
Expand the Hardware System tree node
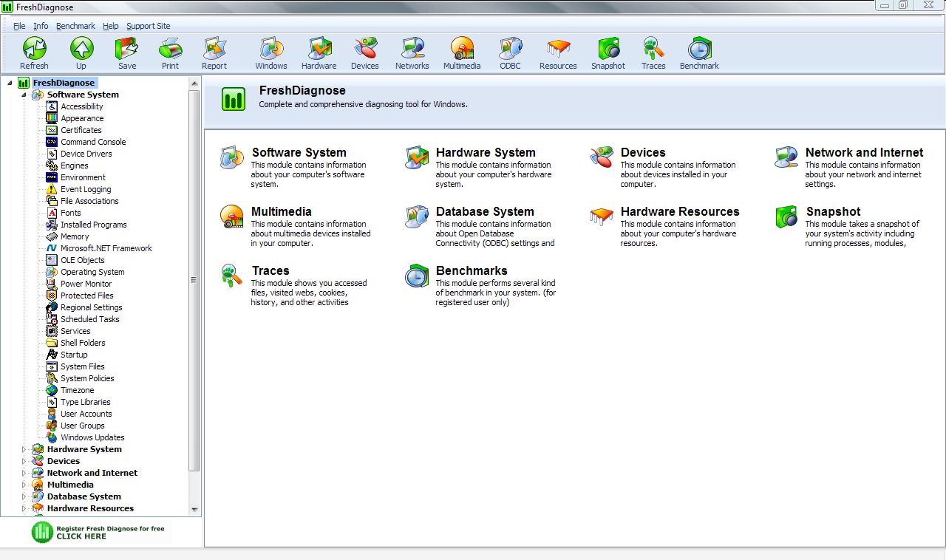click(24, 449)
